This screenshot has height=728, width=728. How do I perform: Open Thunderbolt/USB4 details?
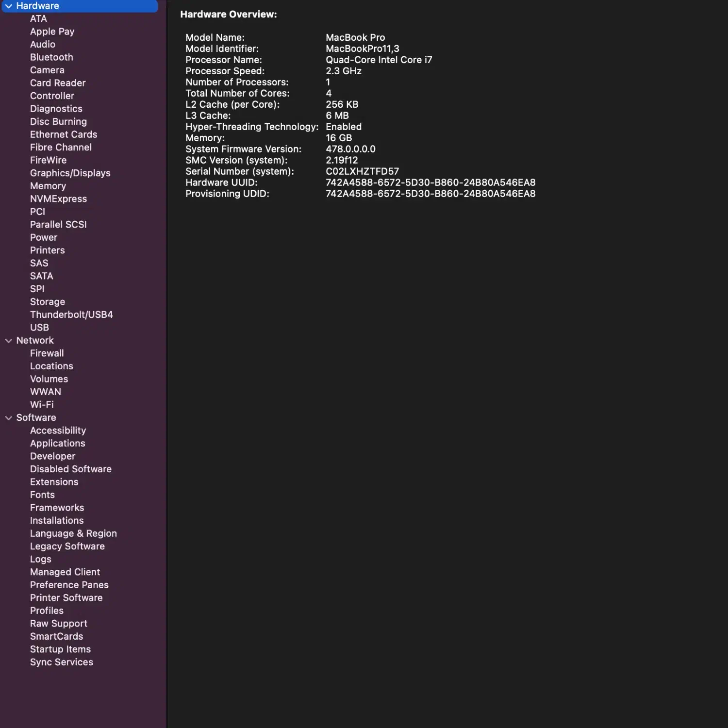71,314
